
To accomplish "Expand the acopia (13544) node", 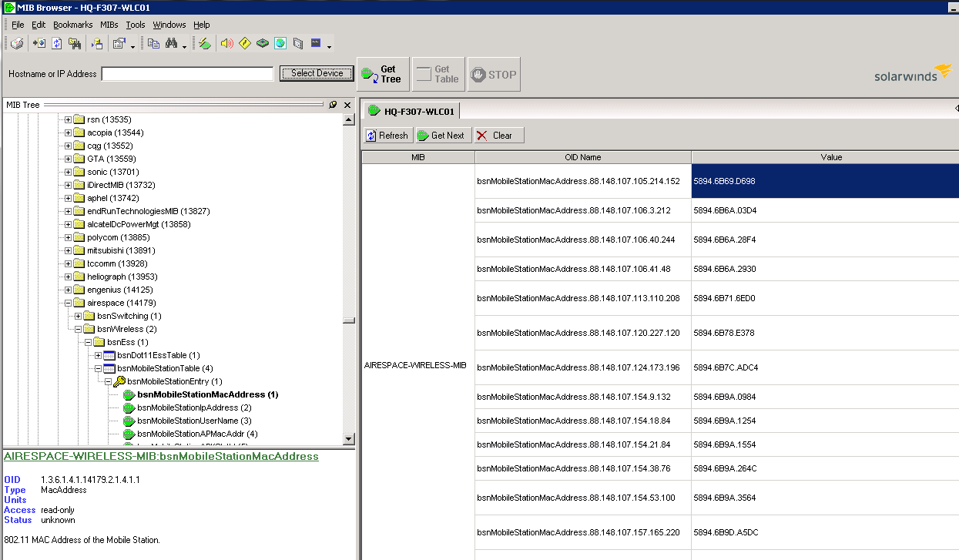I will click(68, 132).
